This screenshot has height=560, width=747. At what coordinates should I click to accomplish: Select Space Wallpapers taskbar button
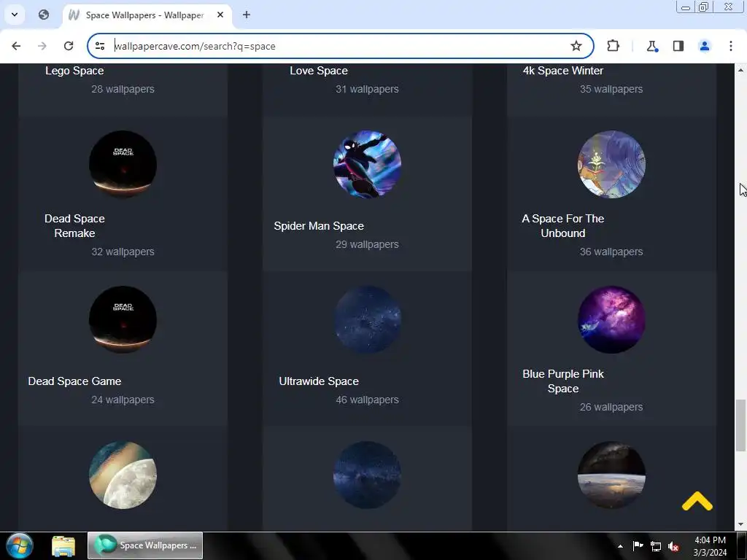(x=145, y=545)
